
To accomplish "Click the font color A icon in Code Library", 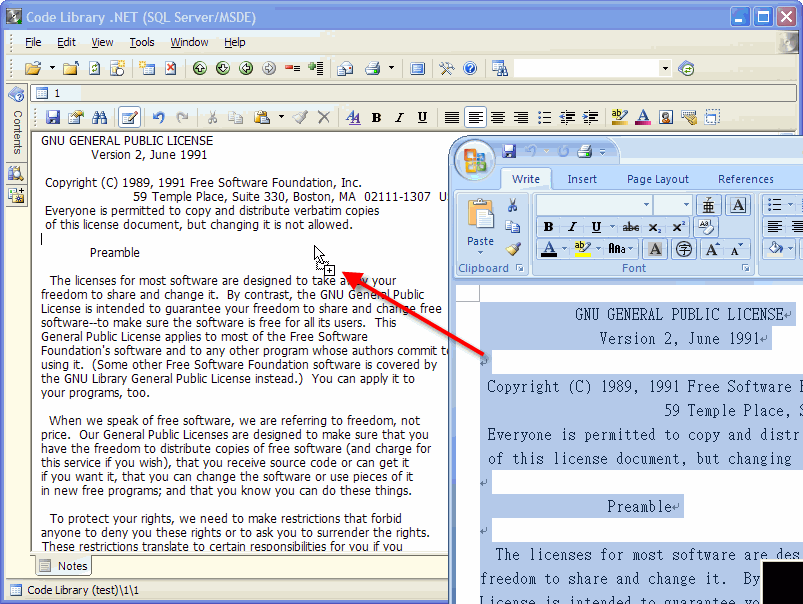I will point(643,118).
